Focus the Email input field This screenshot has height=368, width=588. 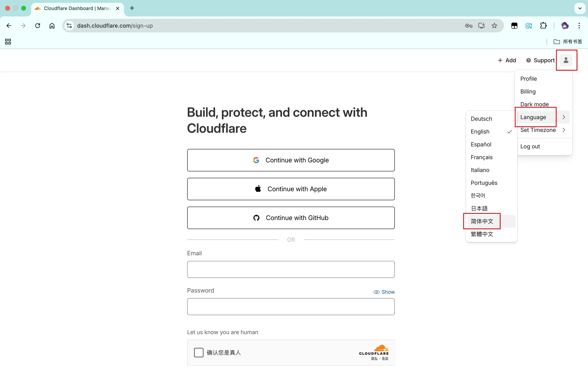coord(291,269)
